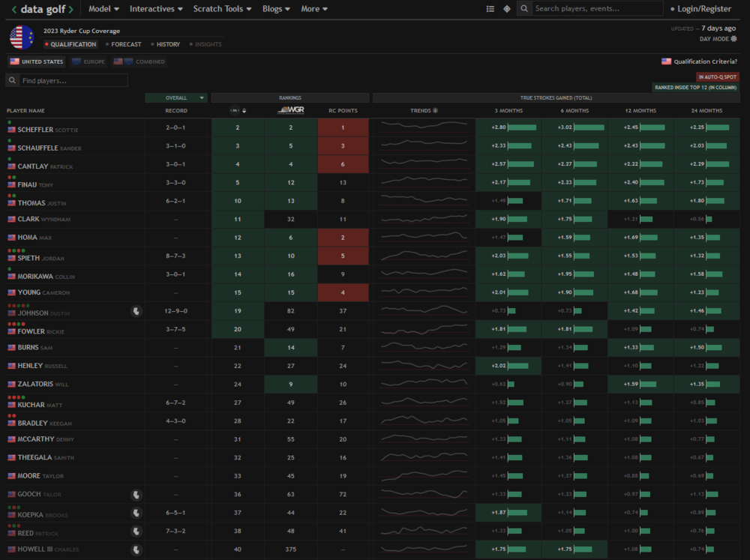Open the Forecast tab
The height and width of the screenshot is (560, 750).
pyautogui.click(x=125, y=44)
